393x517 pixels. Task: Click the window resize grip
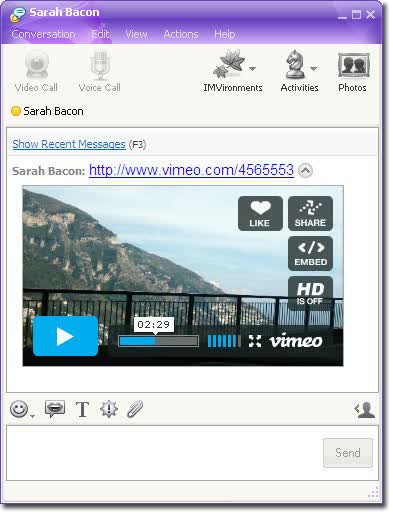coord(373,492)
